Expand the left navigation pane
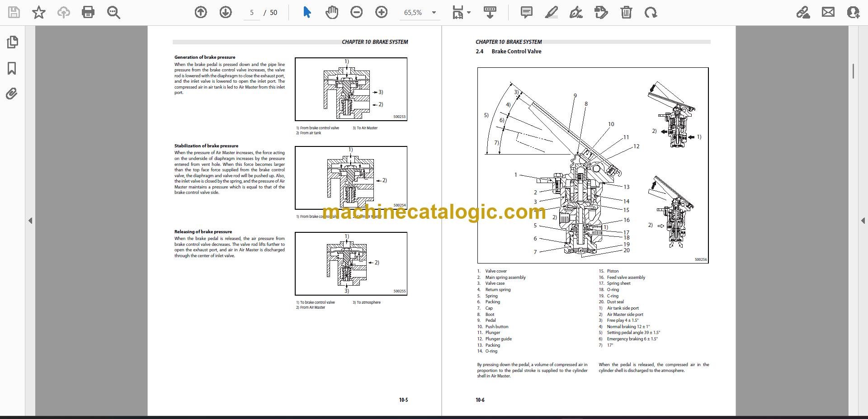 coord(30,221)
